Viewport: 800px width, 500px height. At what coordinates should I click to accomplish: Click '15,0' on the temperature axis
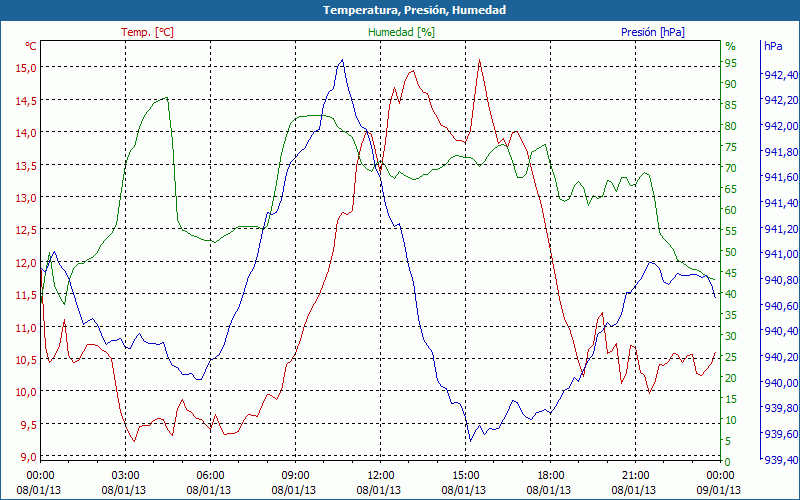[x=27, y=68]
